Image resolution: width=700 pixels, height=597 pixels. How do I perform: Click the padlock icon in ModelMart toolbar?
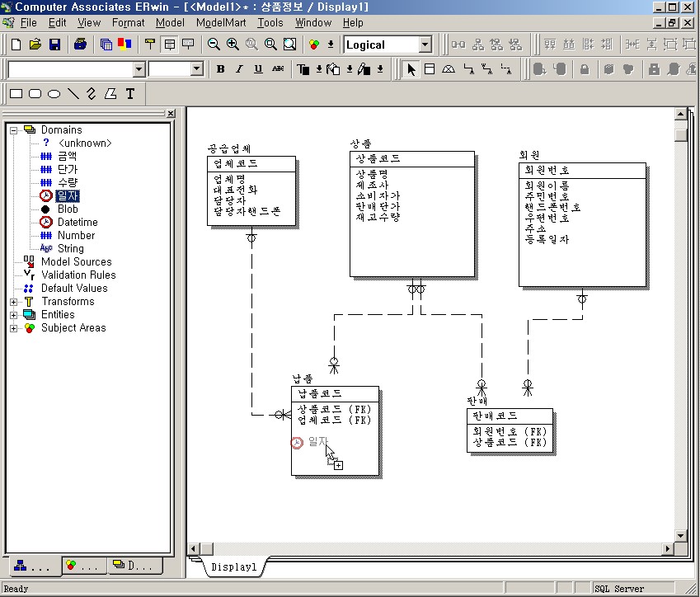pos(585,69)
